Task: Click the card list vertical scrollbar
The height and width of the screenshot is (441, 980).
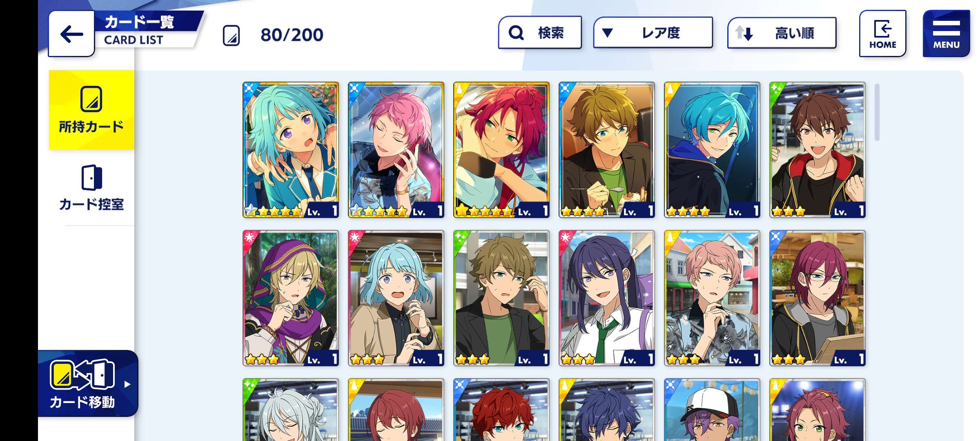Action: (877, 112)
